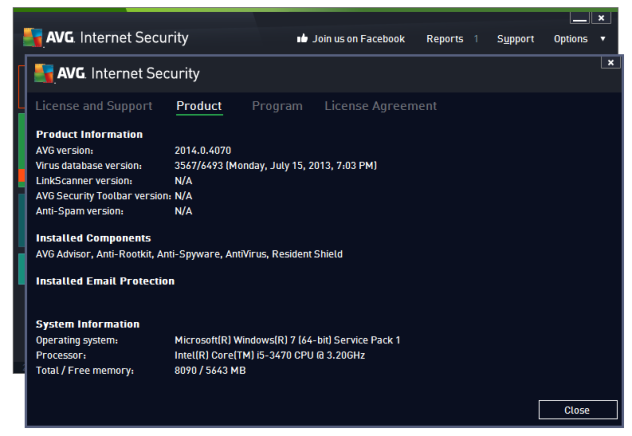Screen dimensions: 632x436
Task: Switch to the Program tab
Action: [x=277, y=106]
